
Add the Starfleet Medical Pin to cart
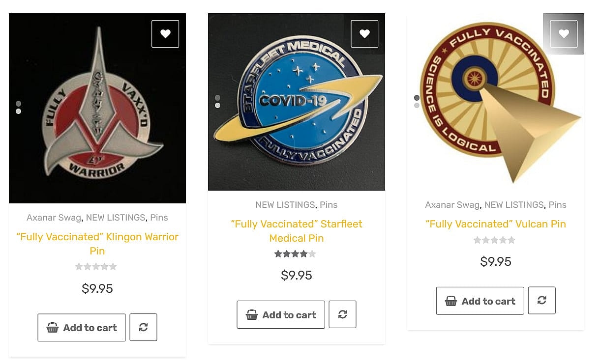(281, 315)
